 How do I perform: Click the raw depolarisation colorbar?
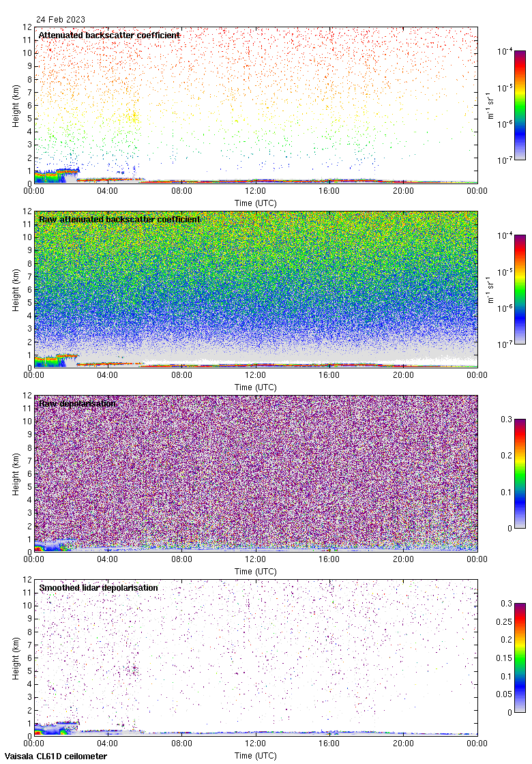[x=520, y=473]
